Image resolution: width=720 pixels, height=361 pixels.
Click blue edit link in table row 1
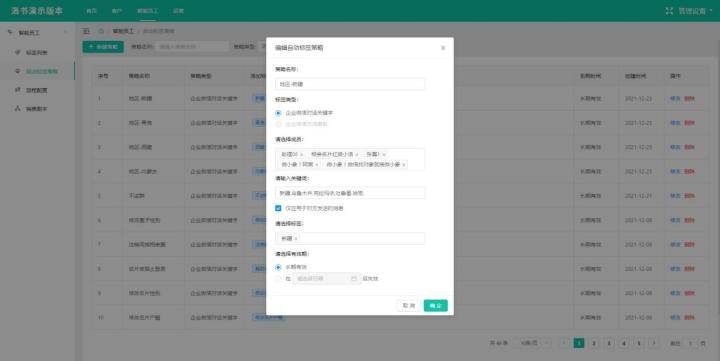(x=675, y=99)
